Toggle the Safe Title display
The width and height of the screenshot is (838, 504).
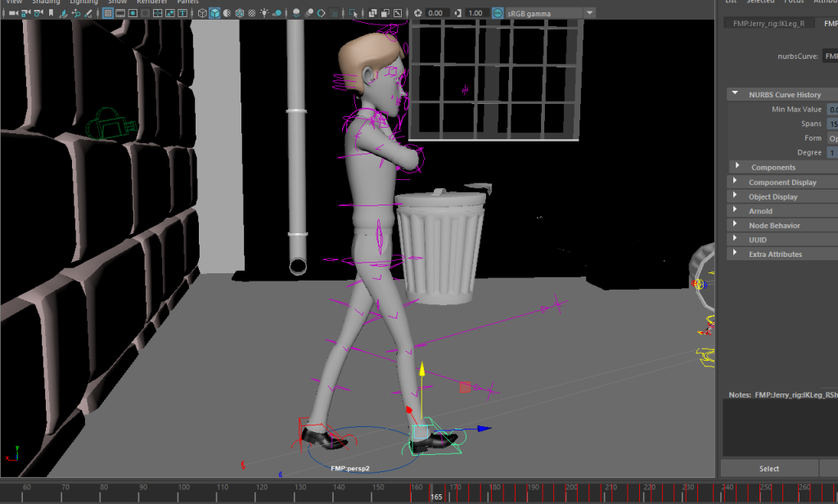[182, 13]
